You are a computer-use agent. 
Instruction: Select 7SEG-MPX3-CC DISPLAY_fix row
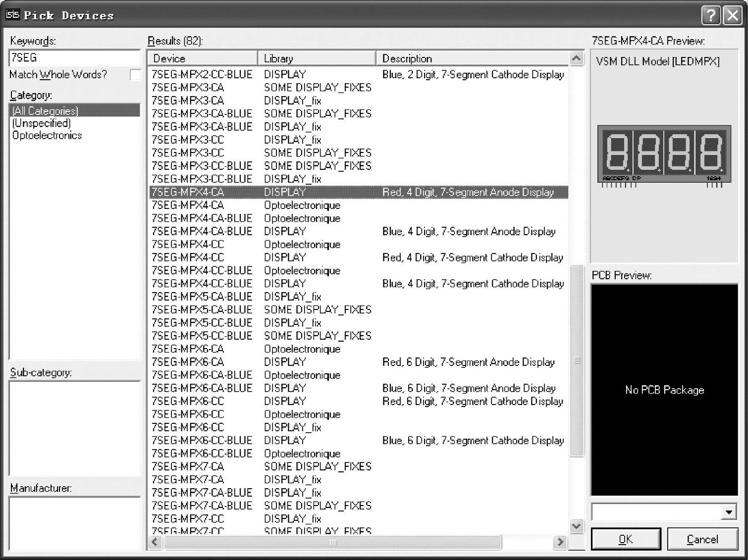[x=359, y=140]
